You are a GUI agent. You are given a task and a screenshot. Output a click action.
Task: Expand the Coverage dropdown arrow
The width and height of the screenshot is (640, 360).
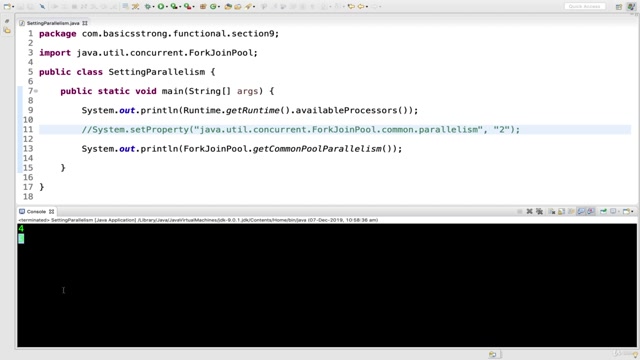180,7
